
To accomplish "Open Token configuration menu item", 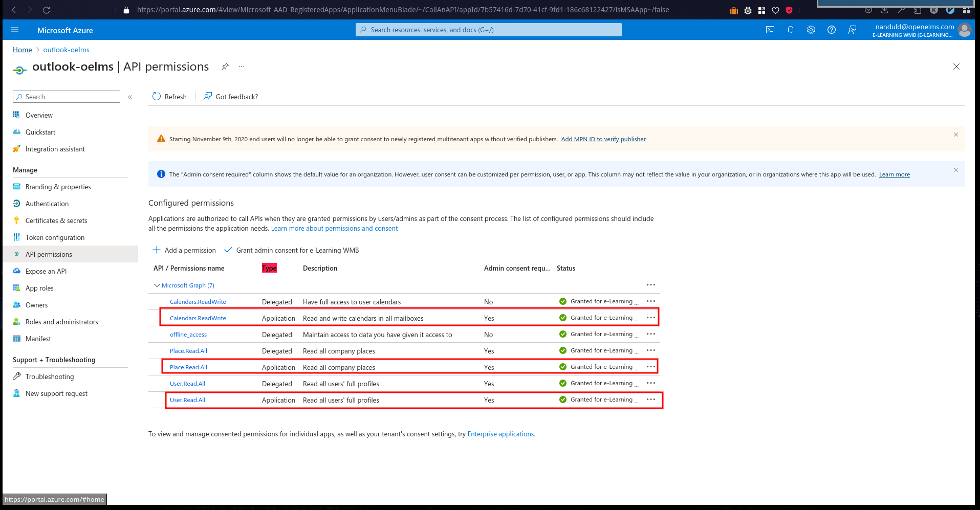I will point(55,238).
